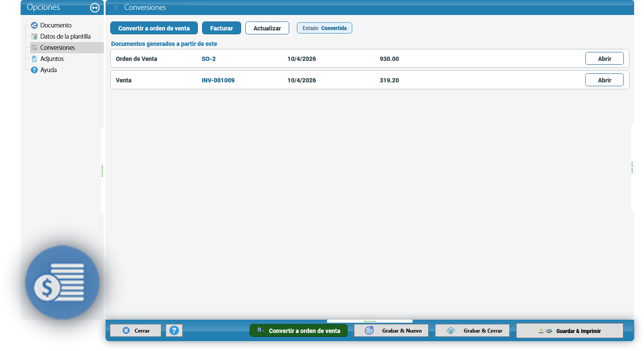Viewport: 644px width, 351px height.
Task: Click the bottom toolbar grip handle
Action: point(370,321)
